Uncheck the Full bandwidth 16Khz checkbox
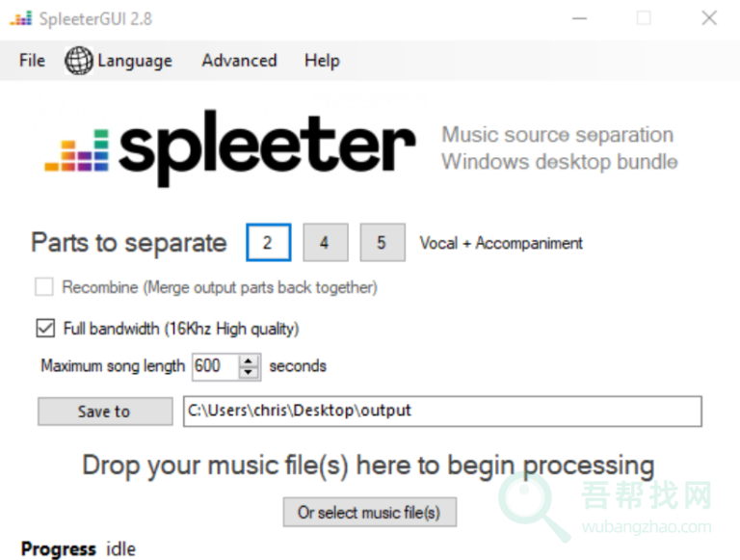The width and height of the screenshot is (740, 560). click(x=45, y=328)
